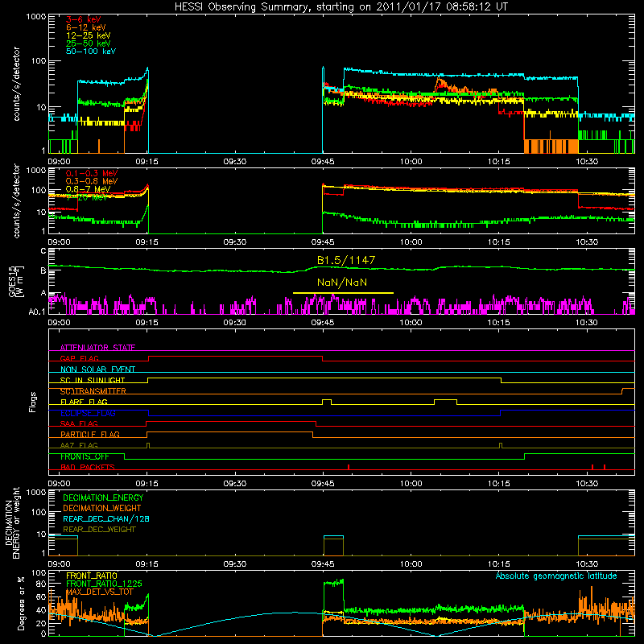Viewport: 644px width, 644px height.
Task: Click the FRONT_RATIO legend label
Action: [x=92, y=576]
